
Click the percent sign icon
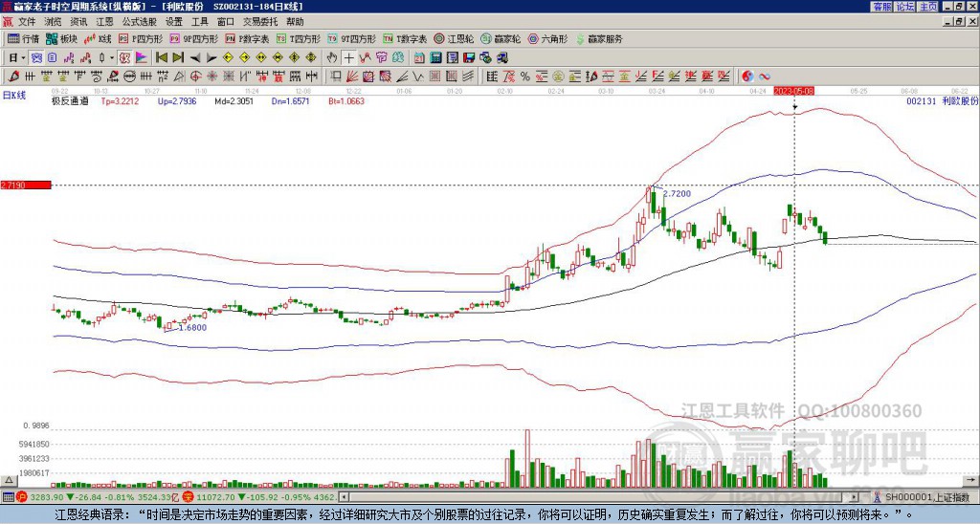pyautogui.click(x=525, y=76)
